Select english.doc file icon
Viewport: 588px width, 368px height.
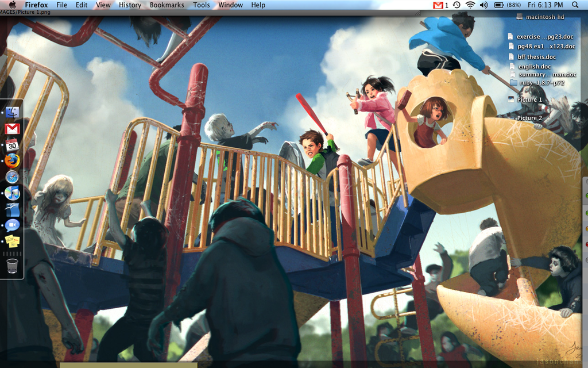512,66
